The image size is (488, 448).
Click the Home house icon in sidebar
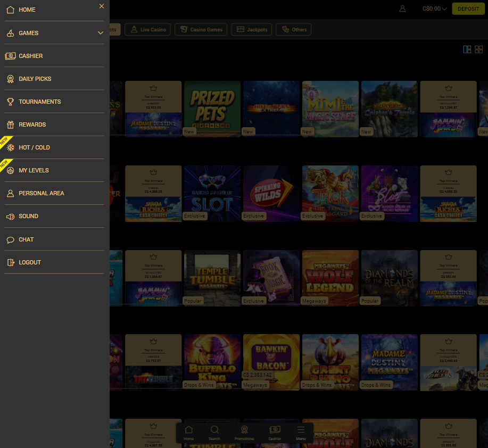[x=10, y=10]
